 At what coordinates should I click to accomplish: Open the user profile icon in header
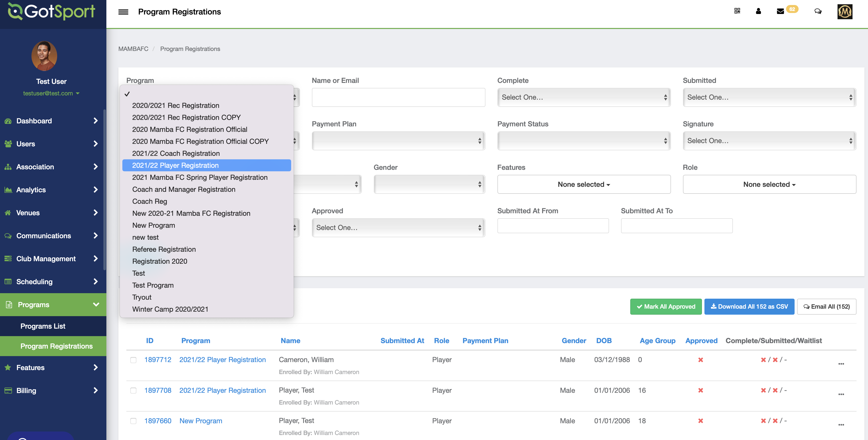pos(758,11)
